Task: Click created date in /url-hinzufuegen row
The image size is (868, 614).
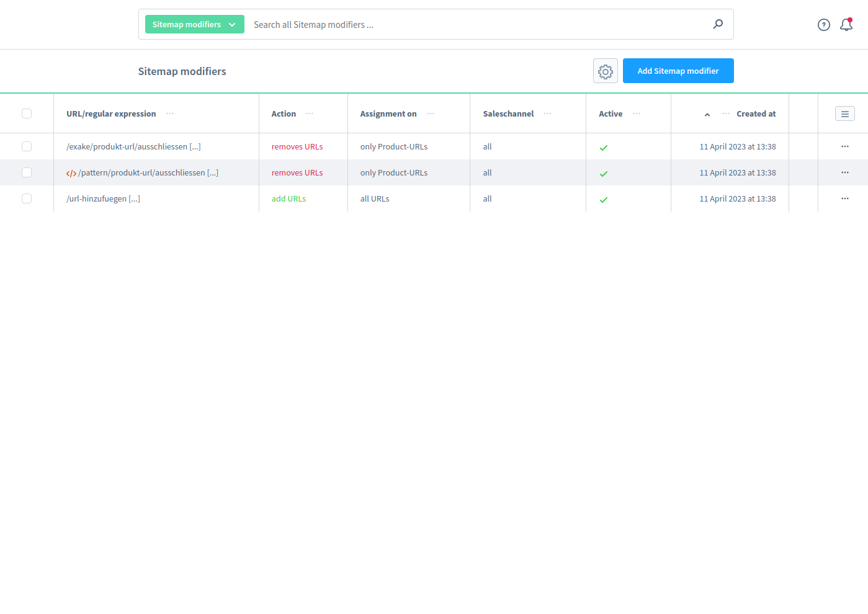Action: tap(738, 199)
